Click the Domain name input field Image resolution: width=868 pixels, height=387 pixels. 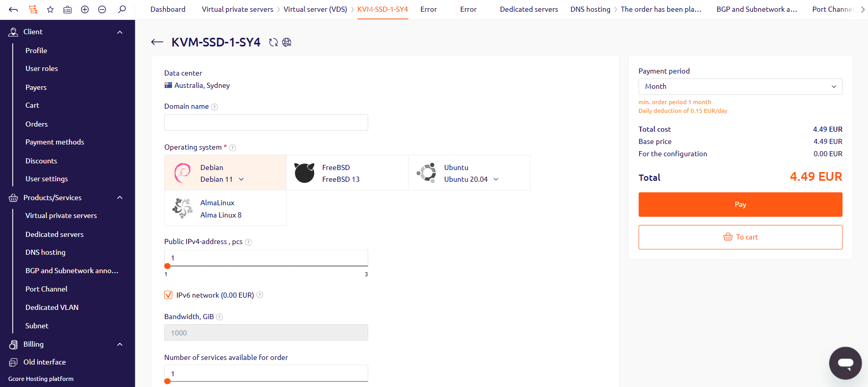click(x=266, y=123)
